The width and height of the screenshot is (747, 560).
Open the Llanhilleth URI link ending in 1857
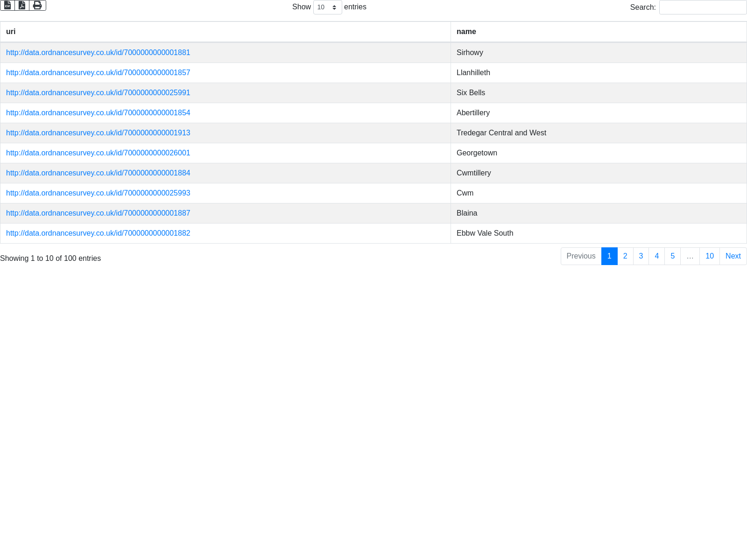click(x=98, y=73)
